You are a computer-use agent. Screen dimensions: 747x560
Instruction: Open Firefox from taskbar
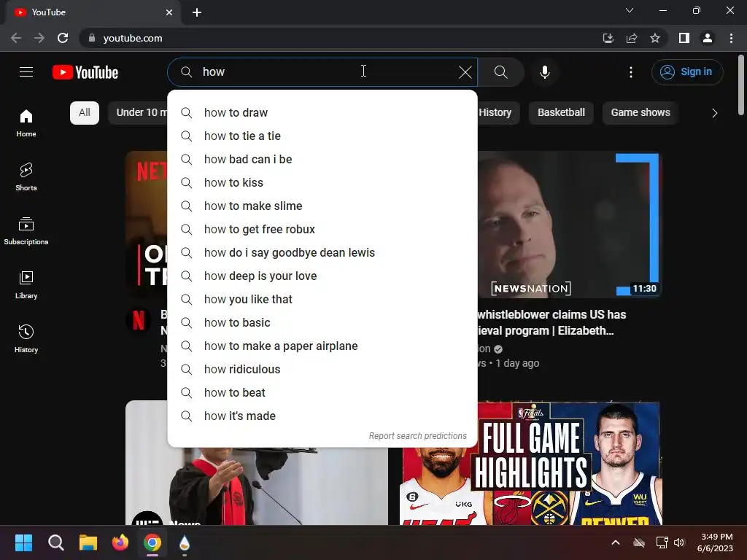point(120,542)
